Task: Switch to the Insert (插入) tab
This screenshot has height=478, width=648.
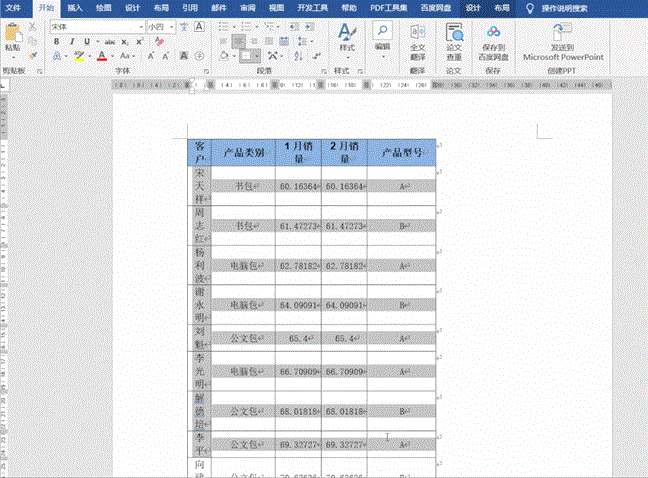Action: [x=75, y=7]
